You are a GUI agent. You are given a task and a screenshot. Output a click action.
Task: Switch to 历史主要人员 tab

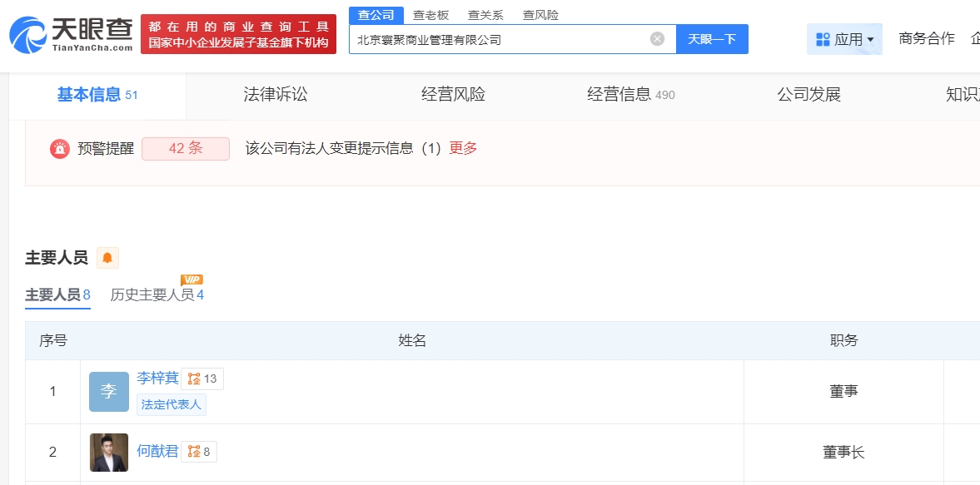[x=157, y=294]
